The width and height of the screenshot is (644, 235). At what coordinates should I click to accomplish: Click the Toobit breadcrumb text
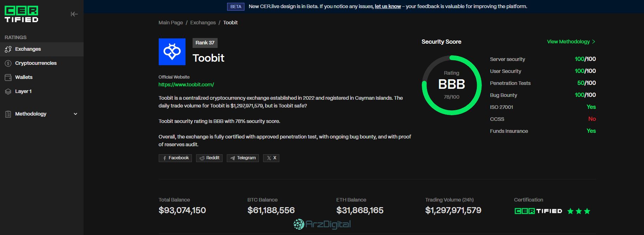coord(230,23)
